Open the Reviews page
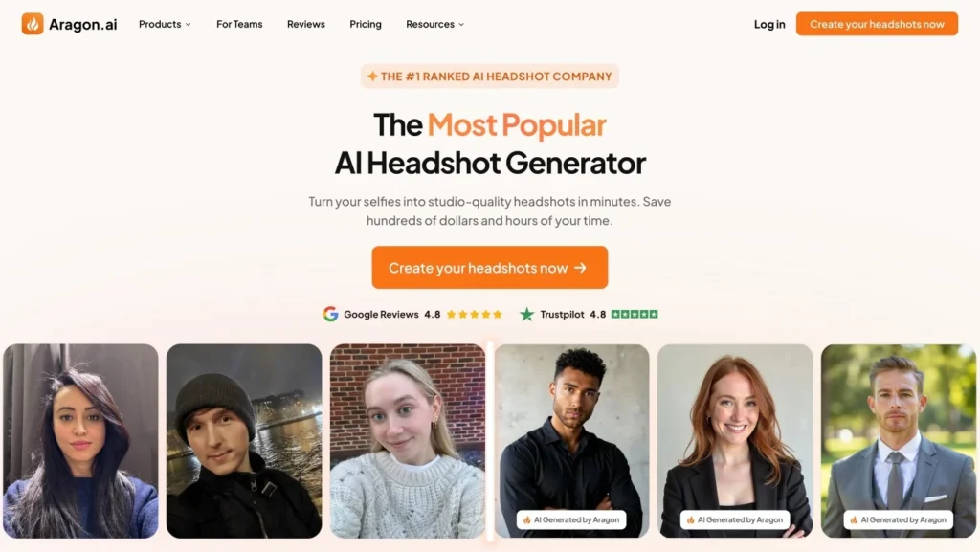This screenshot has height=552, width=980. pyautogui.click(x=306, y=24)
